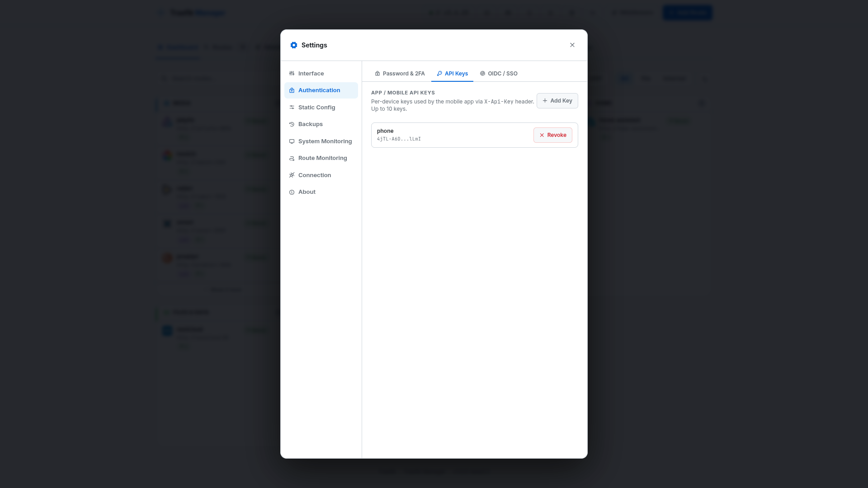This screenshot has width=868, height=488.
Task: Click the Settings gear icon in header
Action: (x=294, y=45)
